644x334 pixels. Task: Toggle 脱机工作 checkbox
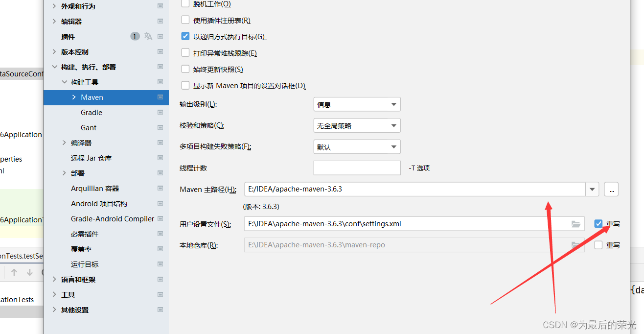[185, 4]
